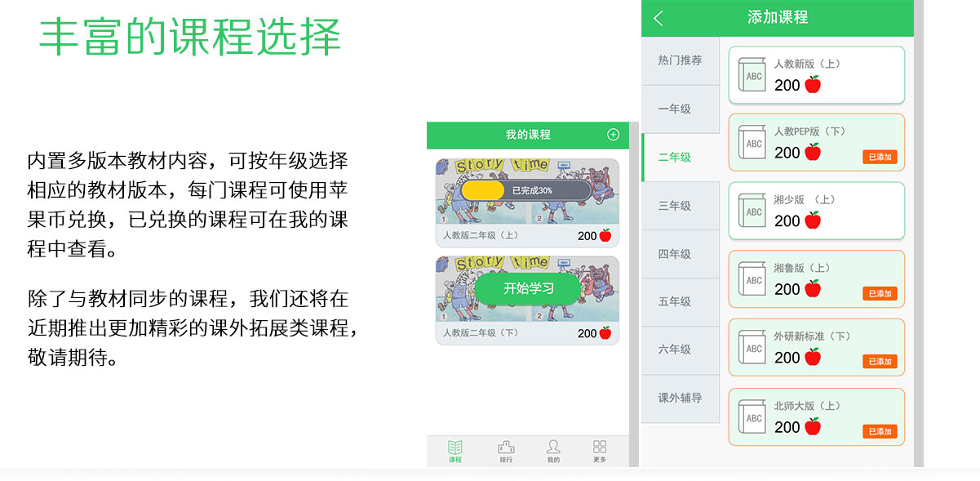Open the 一年级 tab
The width and height of the screenshot is (980, 481).
click(680, 109)
